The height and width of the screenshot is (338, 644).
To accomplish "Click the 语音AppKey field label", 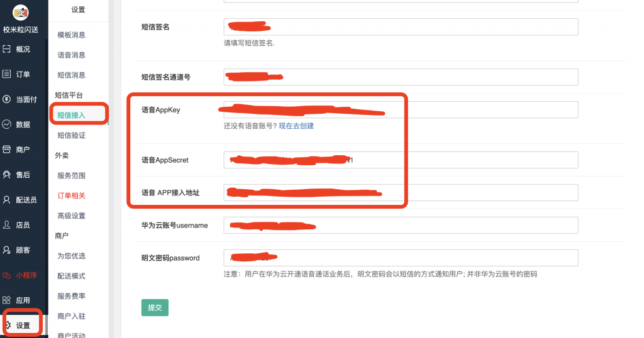I will 160,110.
